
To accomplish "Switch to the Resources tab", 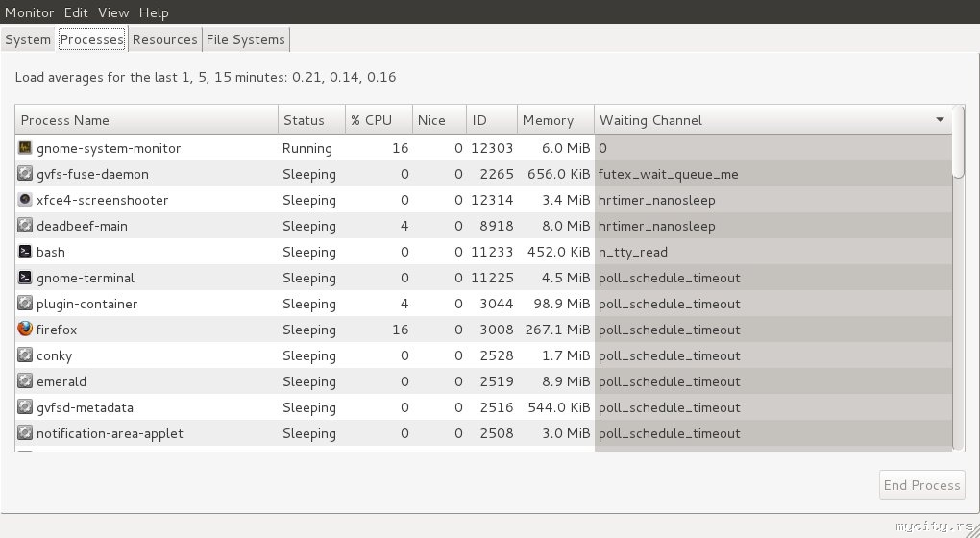I will pyautogui.click(x=164, y=39).
